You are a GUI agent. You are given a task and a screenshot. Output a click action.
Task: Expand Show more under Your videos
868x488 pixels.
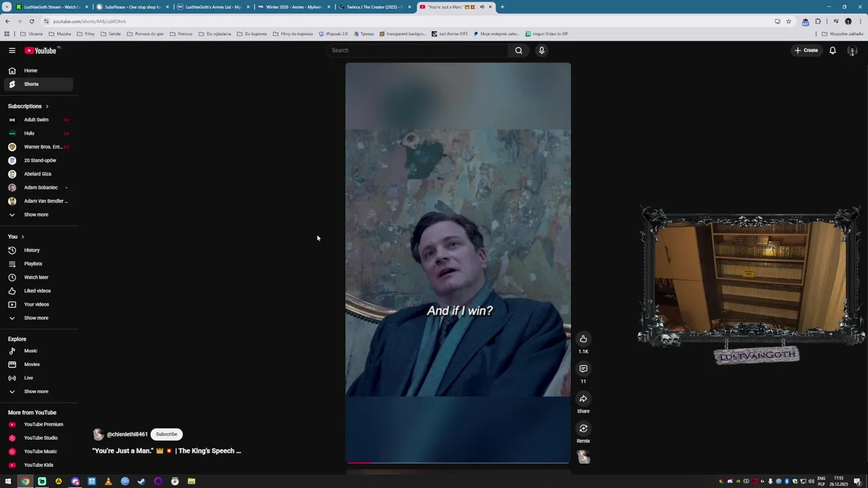tap(37, 318)
